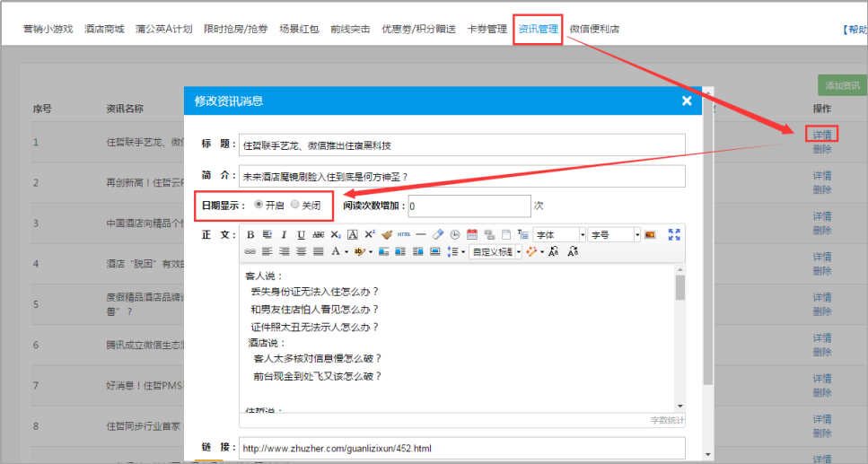Viewport: 868px width, 464px height.
Task: Convert text to uppercase
Action: 554,252
